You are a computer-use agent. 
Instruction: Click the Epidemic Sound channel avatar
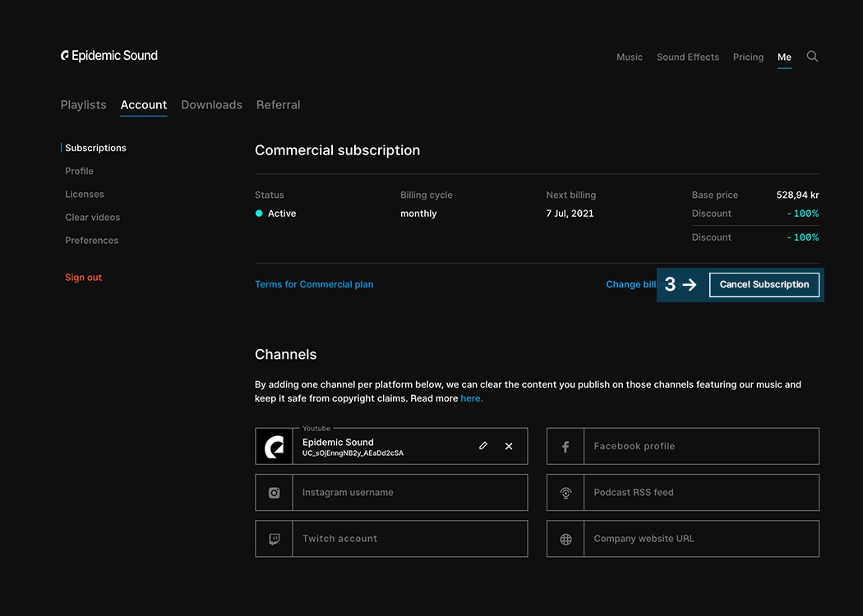[274, 447]
